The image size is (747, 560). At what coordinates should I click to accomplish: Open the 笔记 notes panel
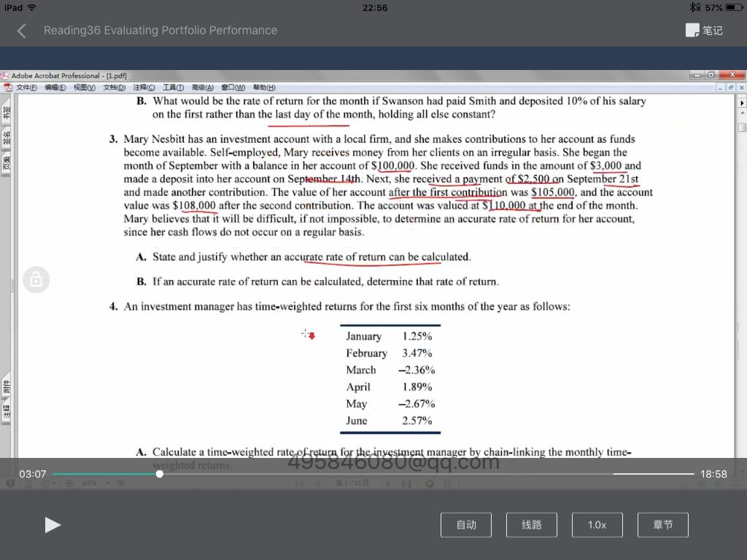point(704,31)
